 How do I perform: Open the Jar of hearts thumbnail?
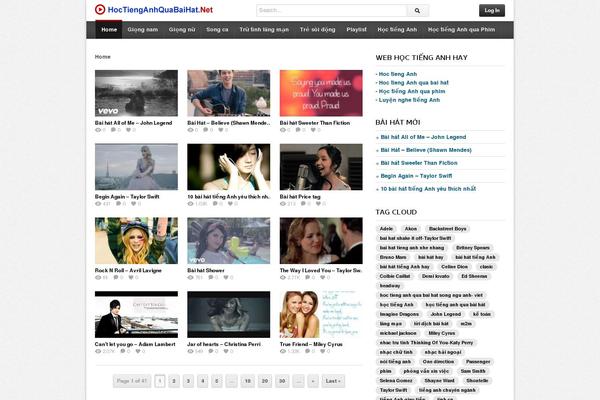[228, 315]
